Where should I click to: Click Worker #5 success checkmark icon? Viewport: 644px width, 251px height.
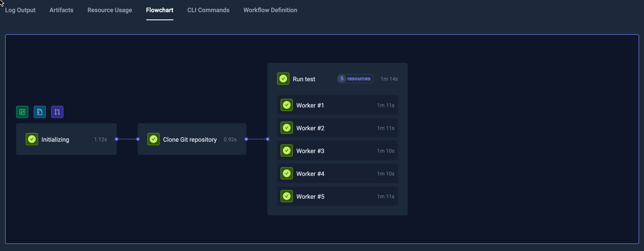(x=287, y=196)
